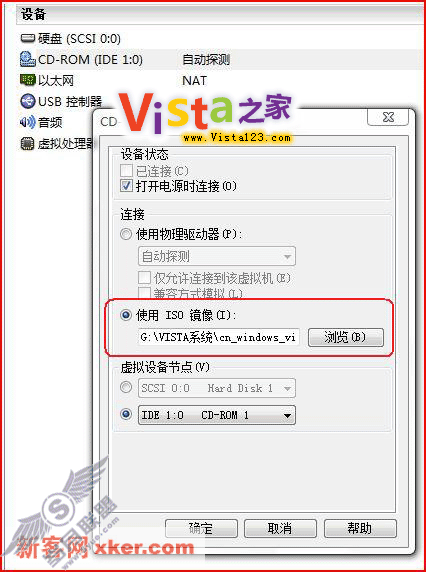Select 使用 ISO 镜像 radio button

[x=126, y=316]
